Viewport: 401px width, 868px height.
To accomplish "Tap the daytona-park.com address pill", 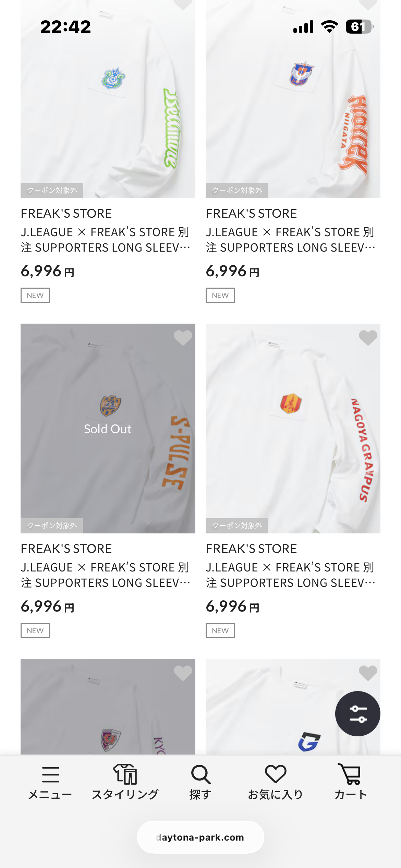I will (200, 837).
